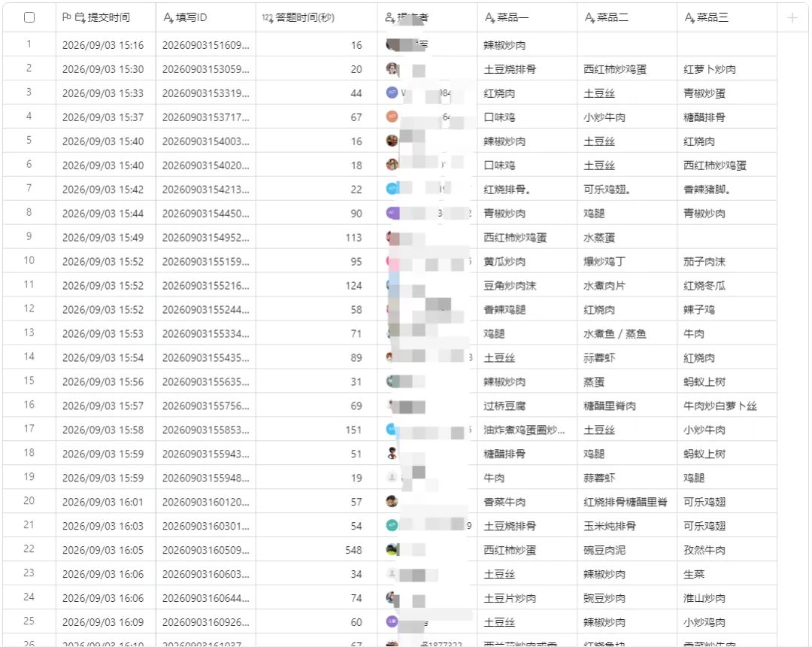Viewport: 812px width, 647px height.
Task: Select row number 10
Action: coord(29,260)
